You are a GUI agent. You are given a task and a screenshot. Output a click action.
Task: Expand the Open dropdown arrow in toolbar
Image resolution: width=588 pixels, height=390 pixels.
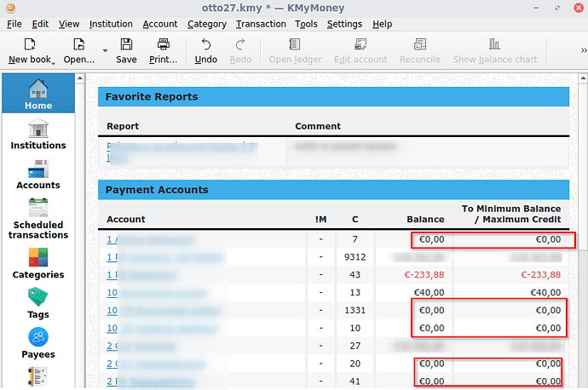point(105,51)
